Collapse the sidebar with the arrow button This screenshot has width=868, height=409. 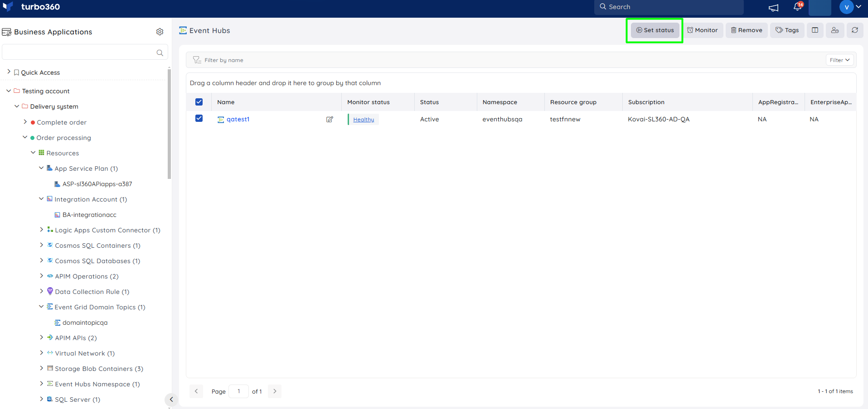[x=171, y=399]
